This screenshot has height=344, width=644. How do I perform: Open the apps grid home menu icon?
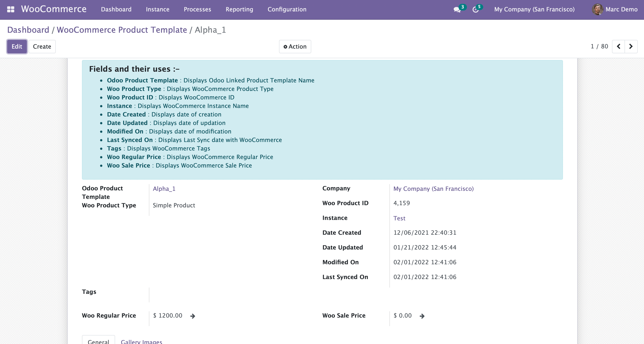pos(11,9)
